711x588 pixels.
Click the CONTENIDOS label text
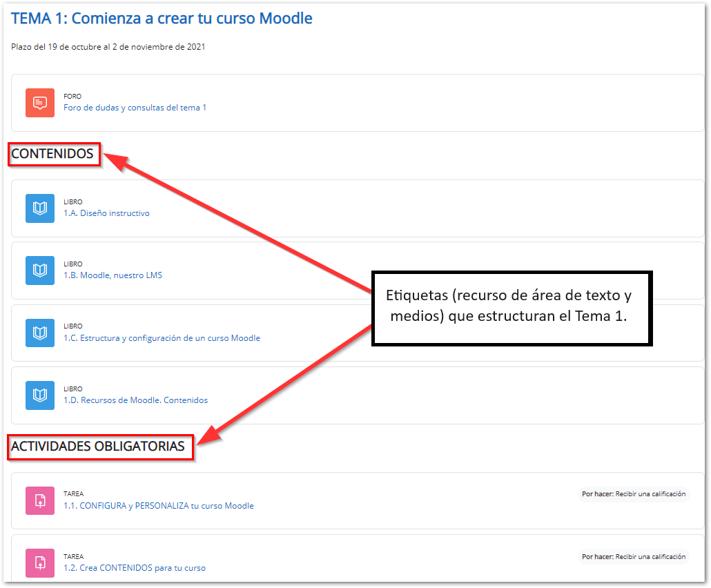(x=52, y=154)
